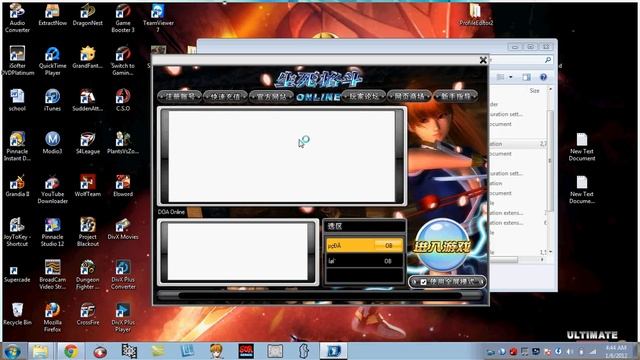Open the Project Blackout desktop icon
Image resolution: width=640 pixels, height=360 pixels.
coord(87,232)
